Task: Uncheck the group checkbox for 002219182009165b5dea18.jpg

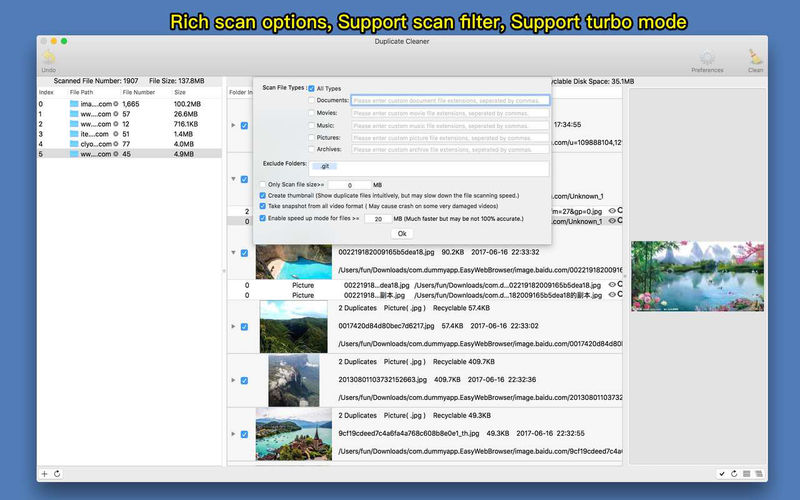Action: (244, 253)
